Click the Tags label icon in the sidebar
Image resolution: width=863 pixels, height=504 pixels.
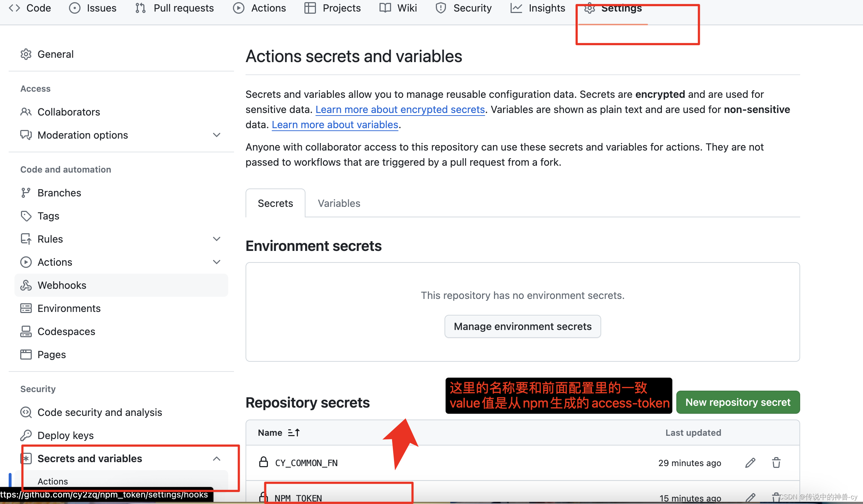[x=26, y=216]
